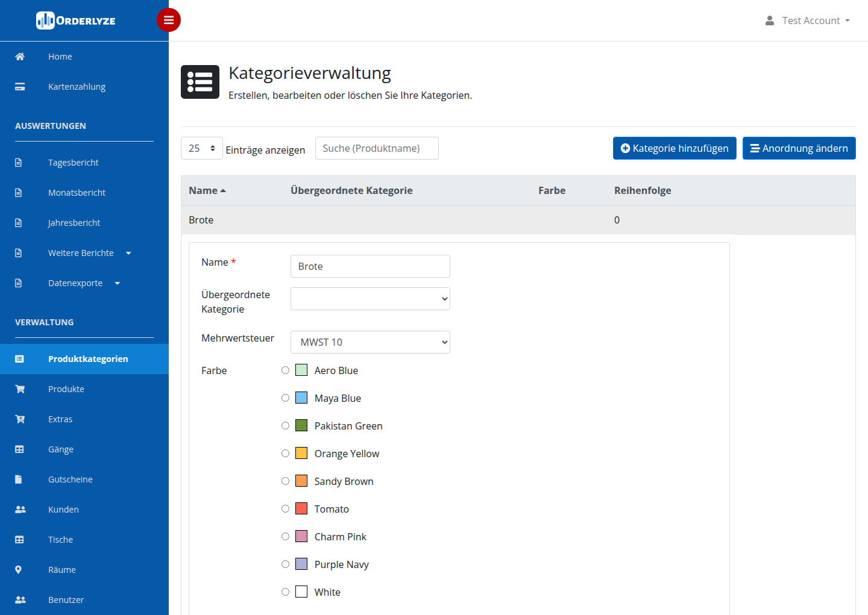868x615 pixels.
Task: Click the Kartenzahlung credit card icon
Action: (20, 87)
